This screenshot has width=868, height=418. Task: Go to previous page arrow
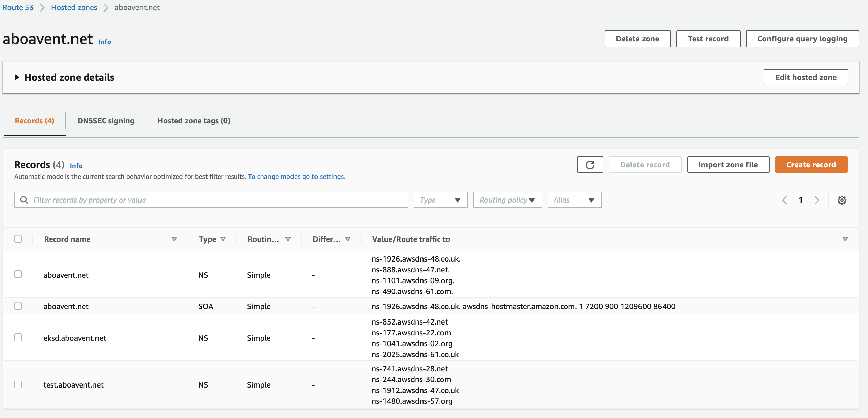coord(785,200)
